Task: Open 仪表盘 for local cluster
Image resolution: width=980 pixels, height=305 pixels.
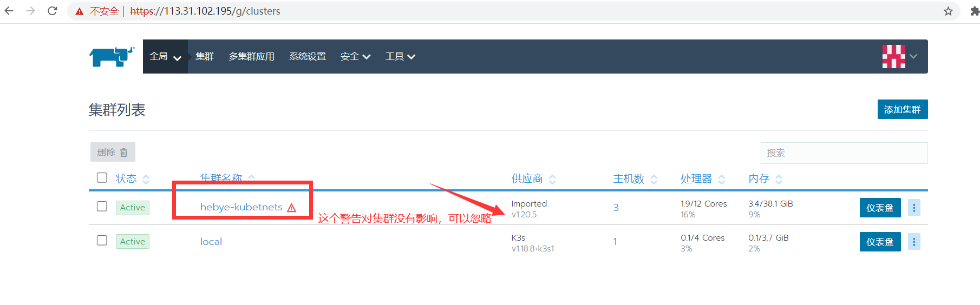Action: coord(880,242)
